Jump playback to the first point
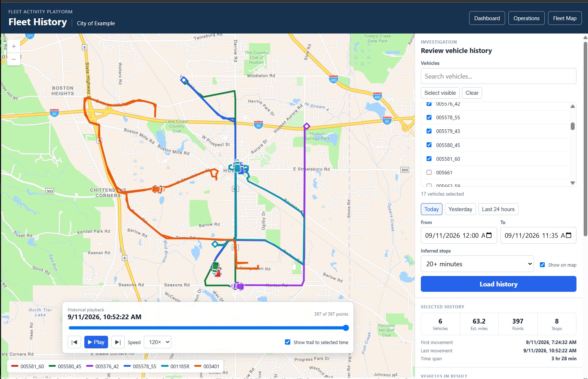Viewport: 588px width, 379px height. tap(75, 342)
